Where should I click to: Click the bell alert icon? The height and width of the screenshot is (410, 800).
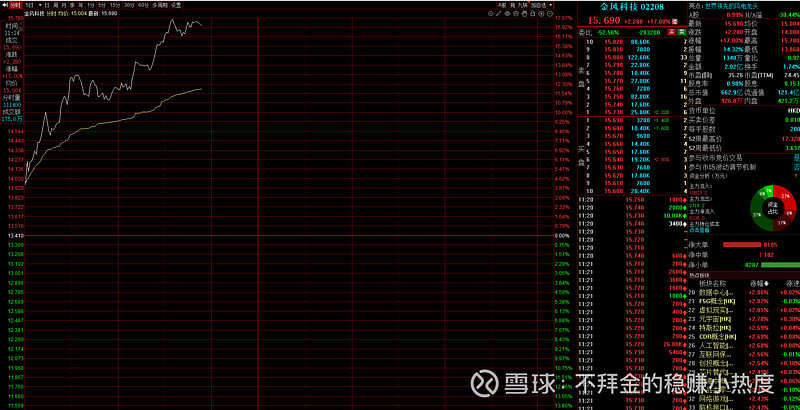(533, 14)
